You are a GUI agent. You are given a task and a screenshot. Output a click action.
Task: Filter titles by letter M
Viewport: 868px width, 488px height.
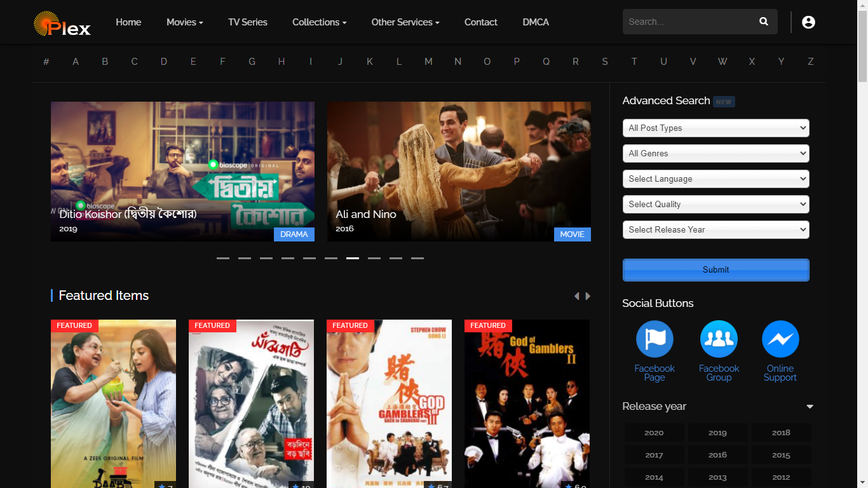(428, 62)
